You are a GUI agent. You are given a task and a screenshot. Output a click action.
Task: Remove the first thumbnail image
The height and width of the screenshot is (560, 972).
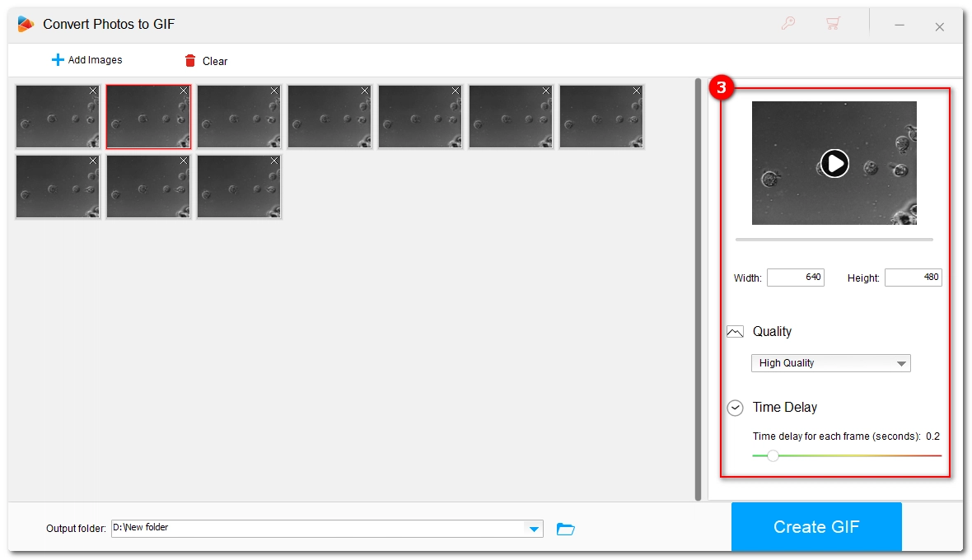[x=93, y=91]
